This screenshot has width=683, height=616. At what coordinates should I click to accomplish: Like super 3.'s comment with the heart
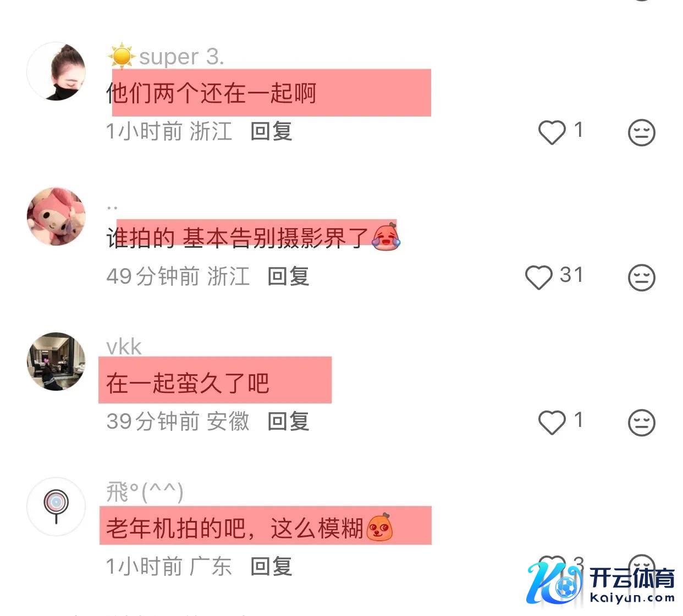[552, 132]
